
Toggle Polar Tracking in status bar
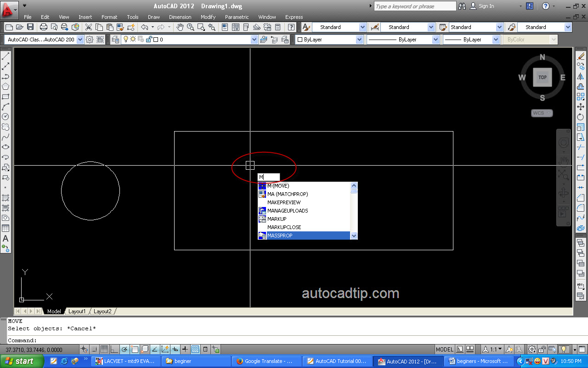click(x=124, y=349)
